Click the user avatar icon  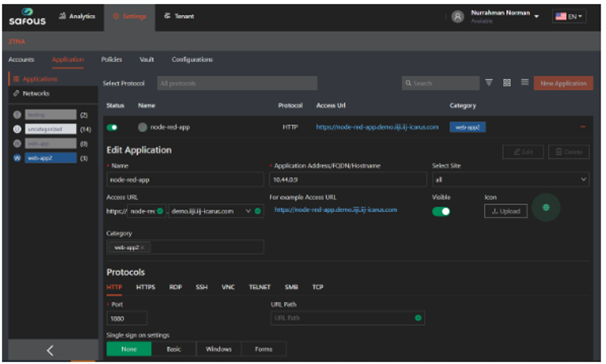[458, 17]
